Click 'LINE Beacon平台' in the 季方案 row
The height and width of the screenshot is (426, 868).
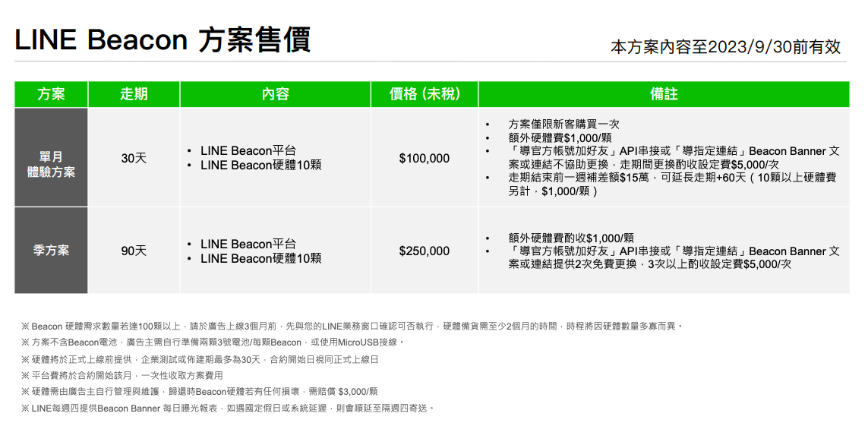248,244
